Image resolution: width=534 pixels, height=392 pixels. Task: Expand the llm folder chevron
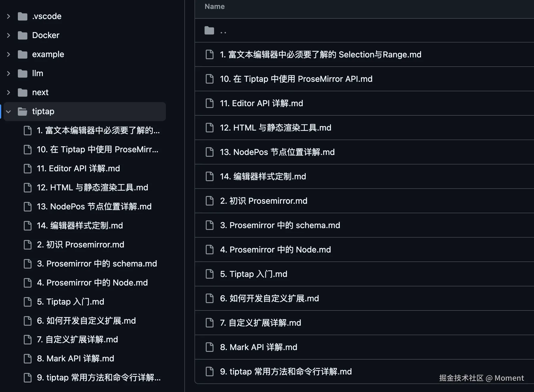click(x=9, y=73)
